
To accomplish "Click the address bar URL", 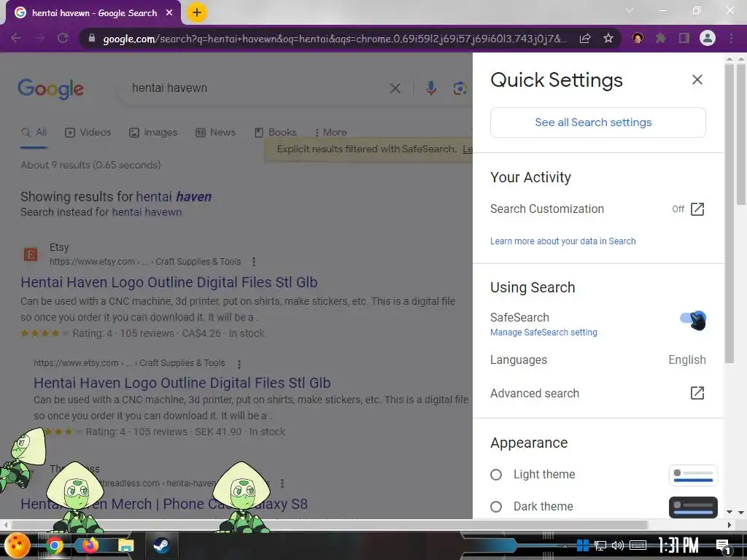I will [x=336, y=39].
